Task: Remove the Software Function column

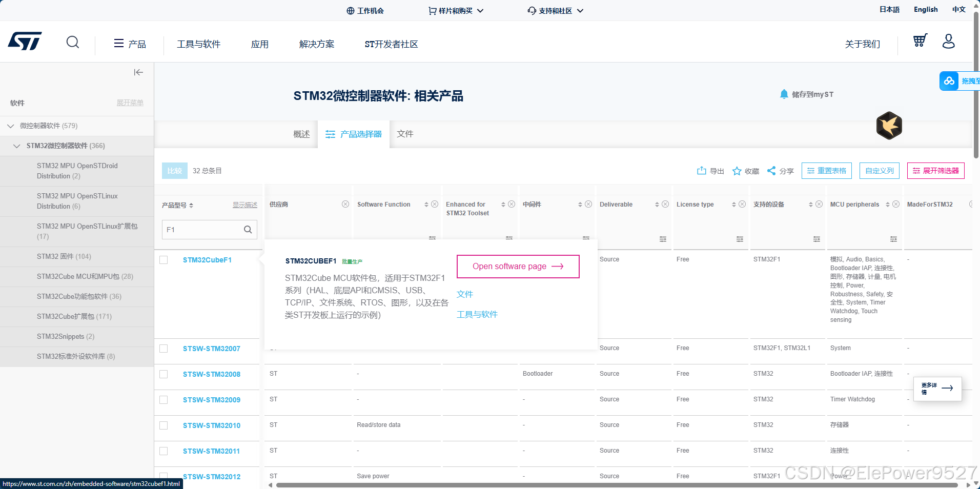Action: pyautogui.click(x=435, y=204)
